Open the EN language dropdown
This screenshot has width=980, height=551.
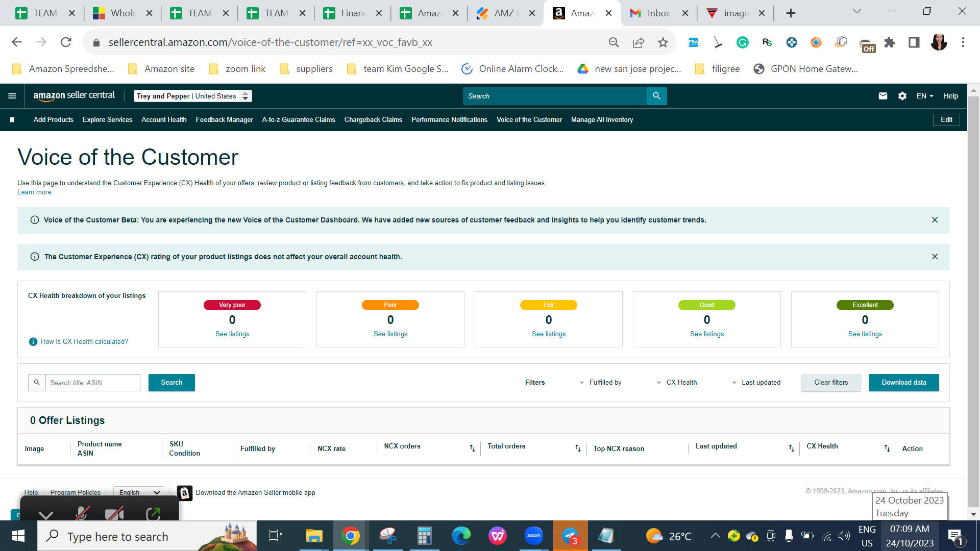tap(925, 96)
